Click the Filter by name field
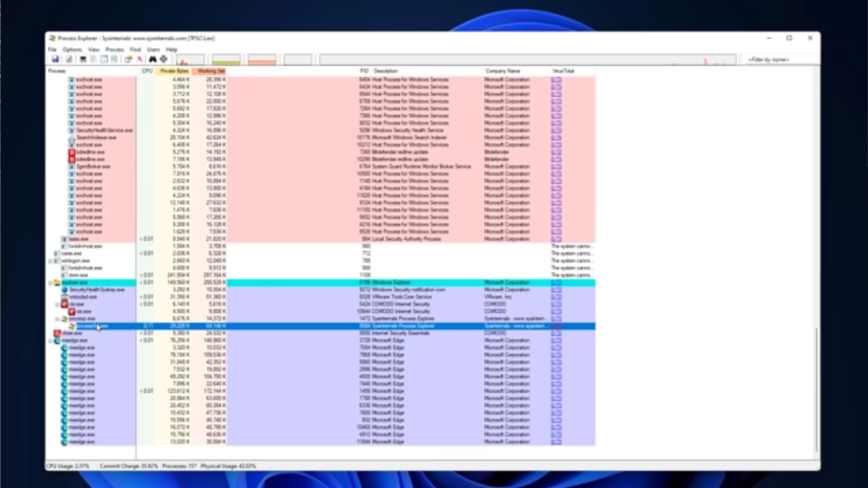The width and height of the screenshot is (868, 488). (782, 60)
